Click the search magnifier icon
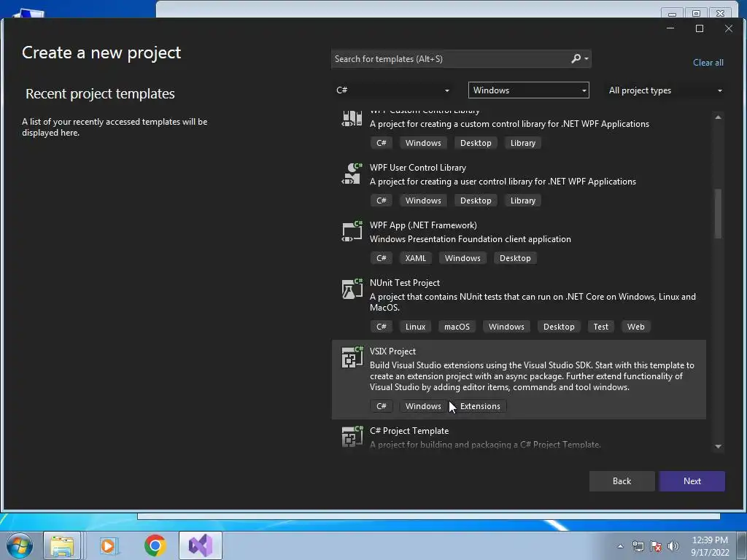The height and width of the screenshot is (560, 747). pos(576,58)
